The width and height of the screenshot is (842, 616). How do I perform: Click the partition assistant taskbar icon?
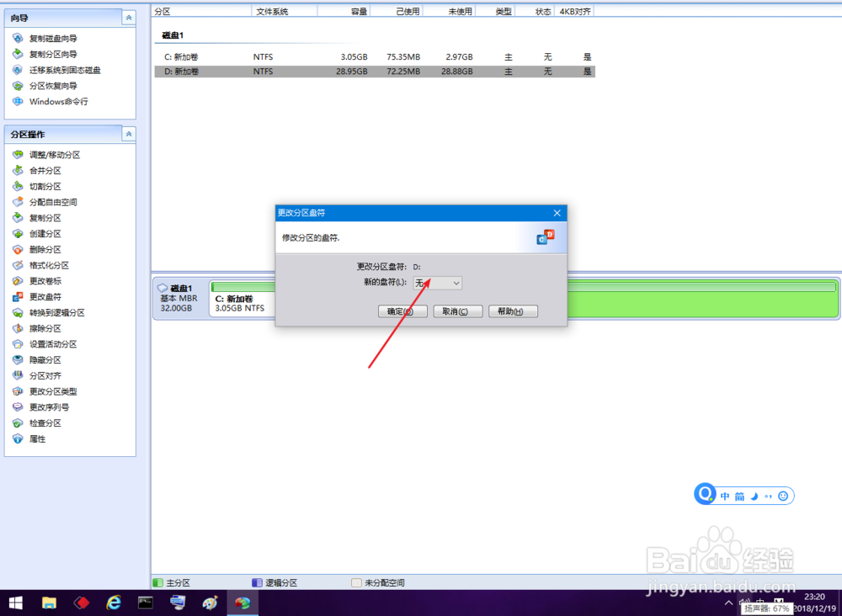coord(242,603)
